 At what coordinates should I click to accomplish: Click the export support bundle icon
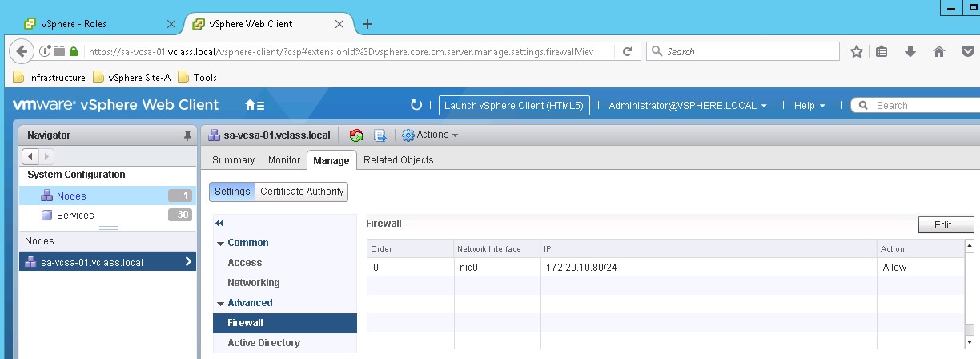click(380, 135)
